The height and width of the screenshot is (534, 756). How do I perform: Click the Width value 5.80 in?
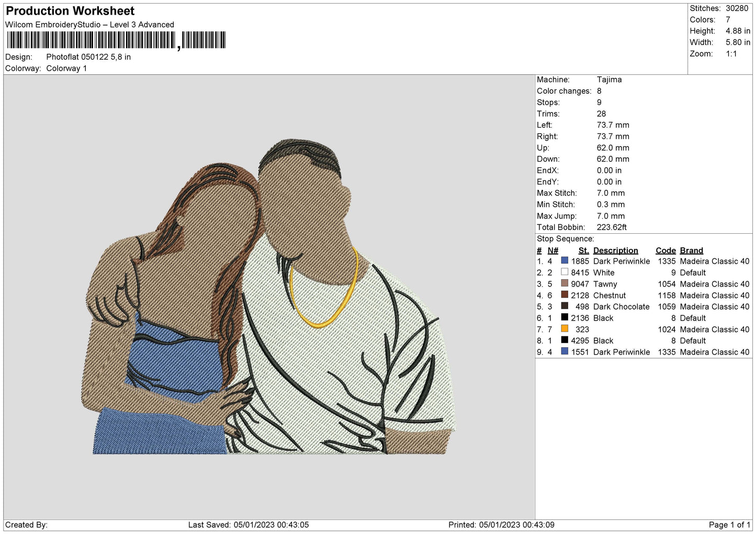pyautogui.click(x=738, y=42)
